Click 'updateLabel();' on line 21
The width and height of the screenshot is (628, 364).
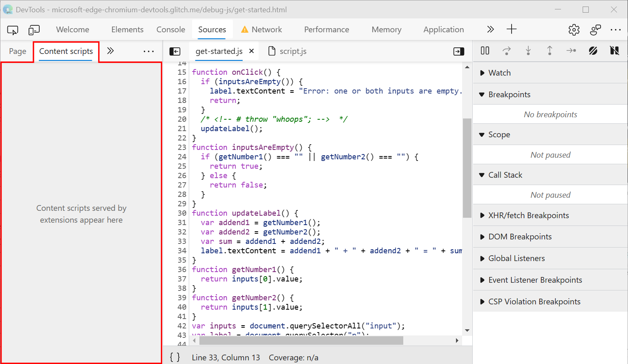coord(231,129)
